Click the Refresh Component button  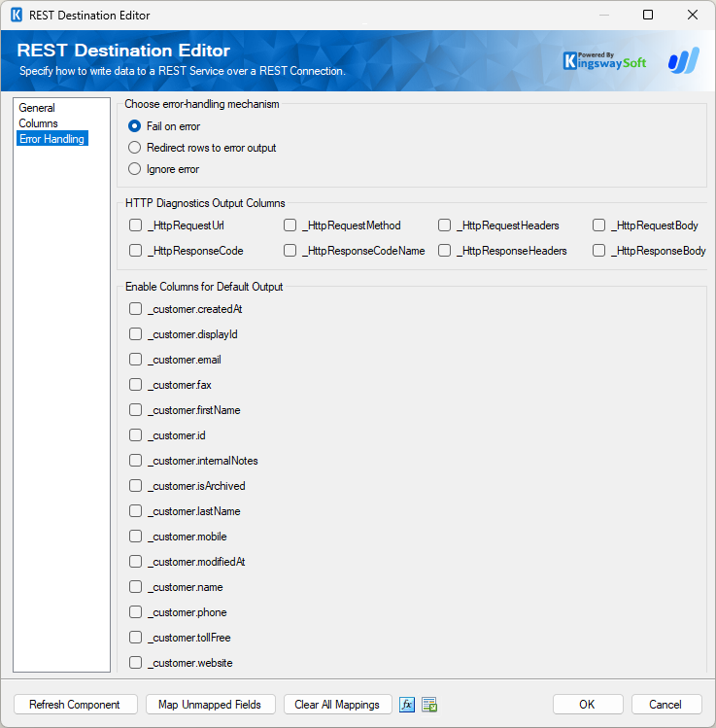[x=76, y=705]
